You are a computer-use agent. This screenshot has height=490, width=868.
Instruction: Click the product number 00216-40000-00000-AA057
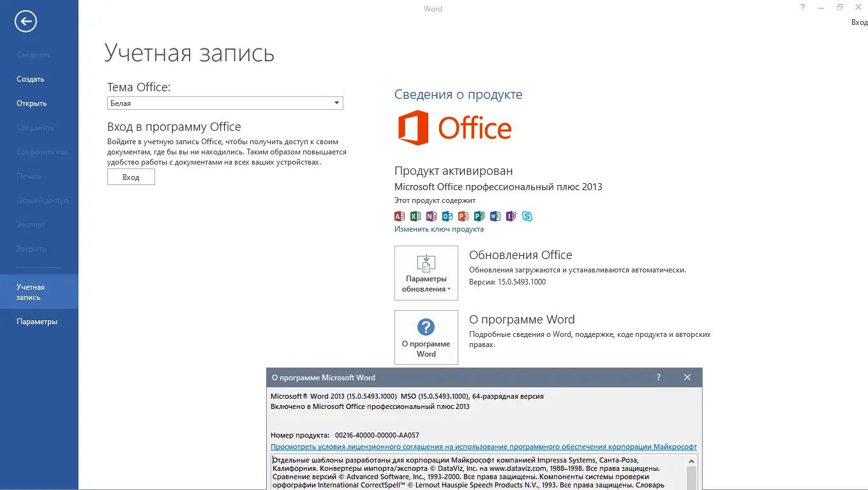click(377, 435)
